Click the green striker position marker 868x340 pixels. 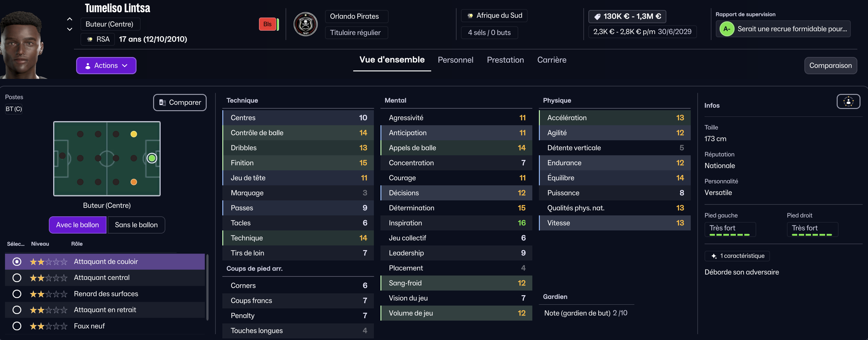pyautogui.click(x=152, y=158)
